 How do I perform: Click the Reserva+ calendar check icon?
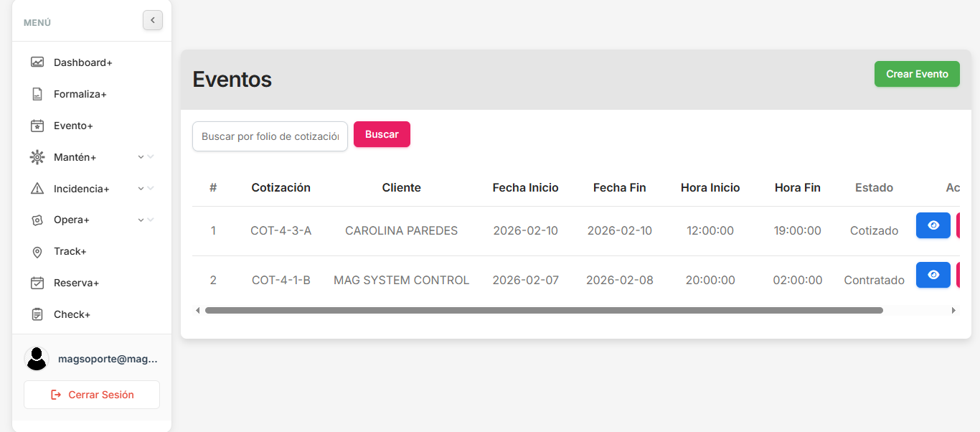coord(37,283)
